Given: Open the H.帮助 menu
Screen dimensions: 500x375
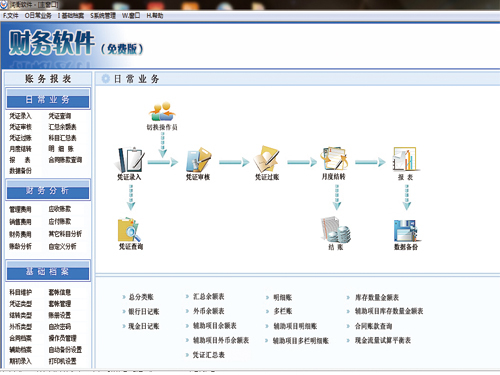Looking at the screenshot, I should 155,16.
